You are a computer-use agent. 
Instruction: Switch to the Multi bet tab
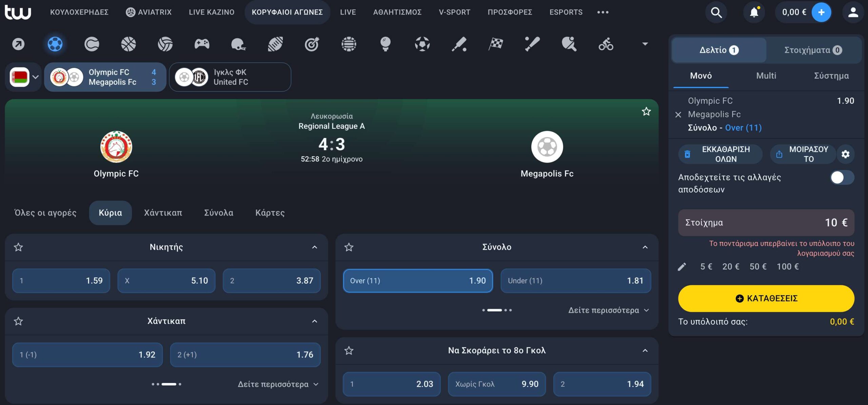click(766, 76)
